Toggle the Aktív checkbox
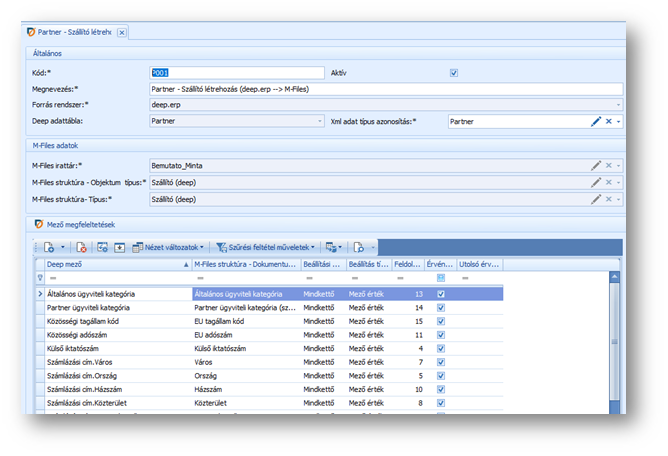Image resolution: width=668 pixels, height=456 pixels. point(454,73)
